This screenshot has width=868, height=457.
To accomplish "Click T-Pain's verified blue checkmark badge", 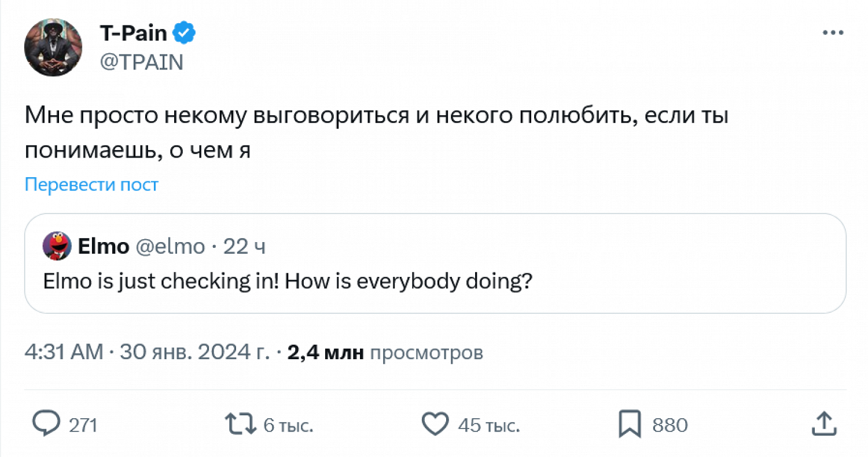I will (185, 35).
